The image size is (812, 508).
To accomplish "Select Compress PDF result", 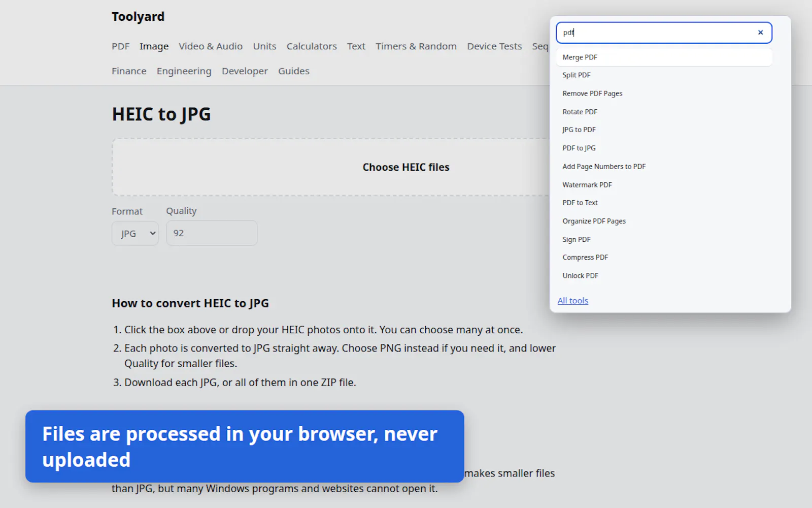I will click(x=664, y=258).
